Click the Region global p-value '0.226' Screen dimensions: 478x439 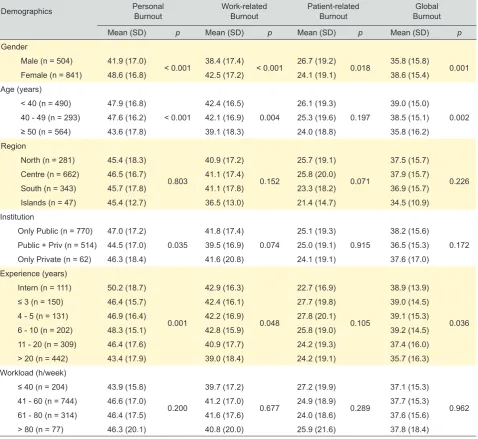(x=459, y=181)
